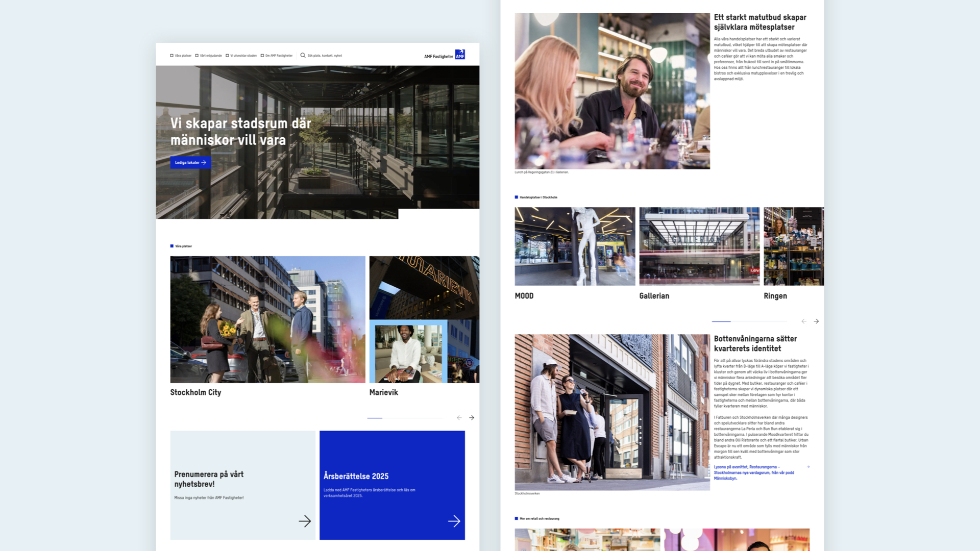Click the Handelsplatser i Stockholm section label

click(x=536, y=197)
